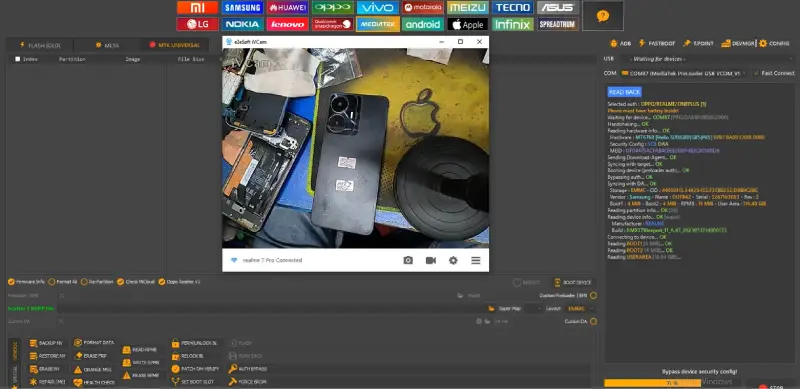
Task: Select the Apple brand logo
Action: click(x=467, y=24)
